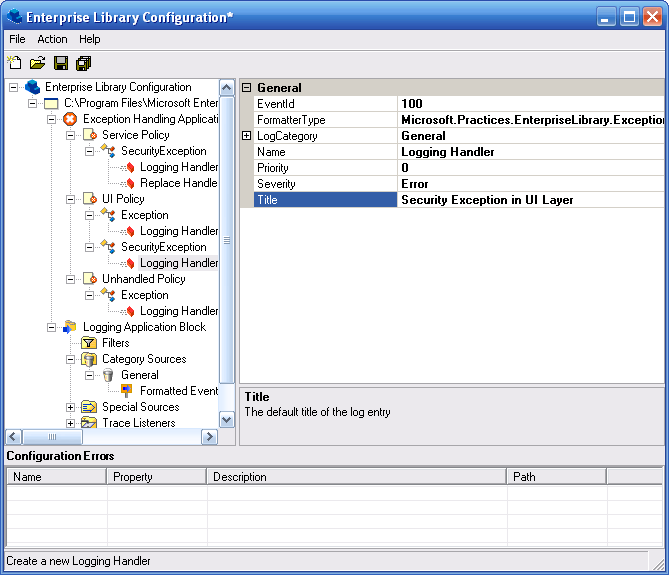Collapse the Unhandled Policy tree node
Screen dimensions: 669x575
(71, 279)
